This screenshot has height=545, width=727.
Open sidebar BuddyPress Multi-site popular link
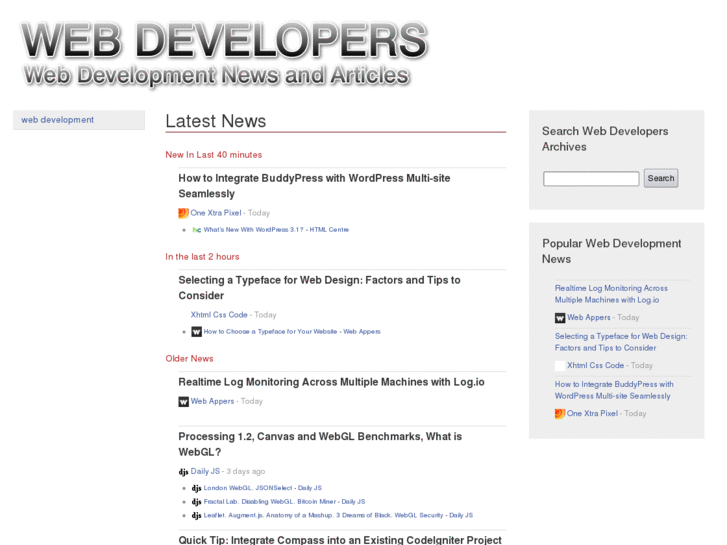(x=614, y=390)
